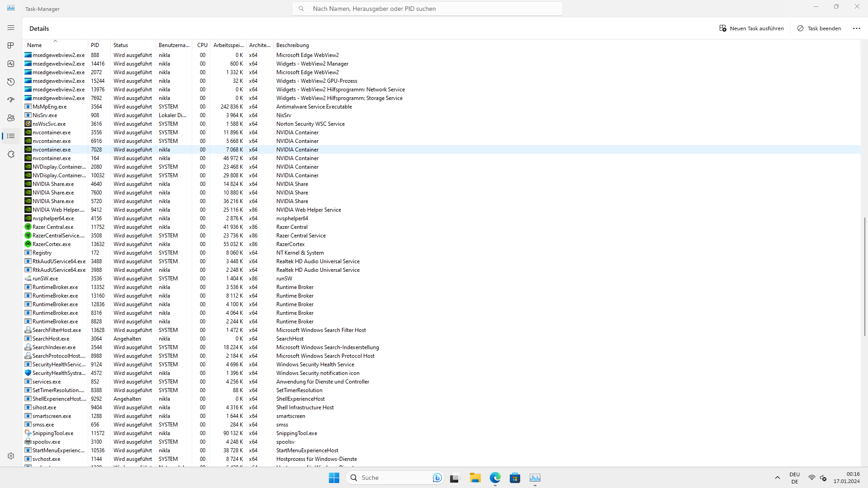The width and height of the screenshot is (868, 488).
Task: Open the App history page in sidebar
Action: 11,82
